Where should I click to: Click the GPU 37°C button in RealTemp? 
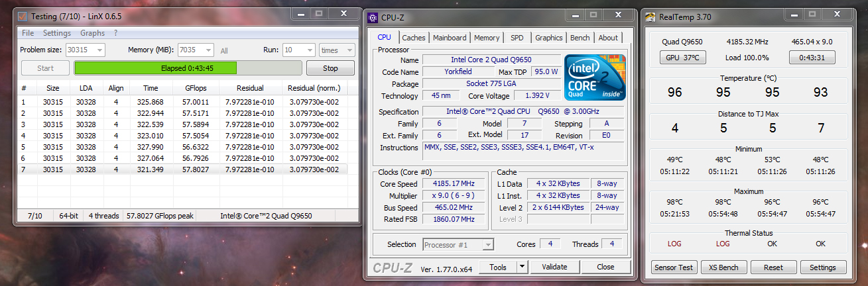point(682,58)
